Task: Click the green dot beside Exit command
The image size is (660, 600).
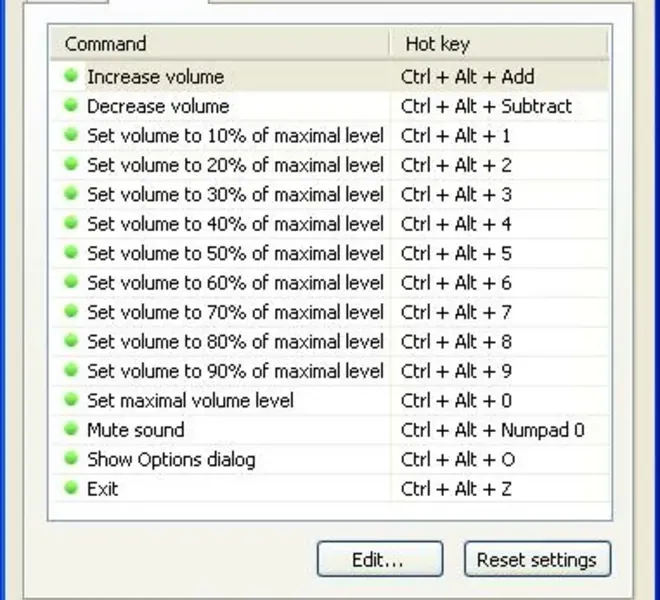Action: [x=71, y=489]
